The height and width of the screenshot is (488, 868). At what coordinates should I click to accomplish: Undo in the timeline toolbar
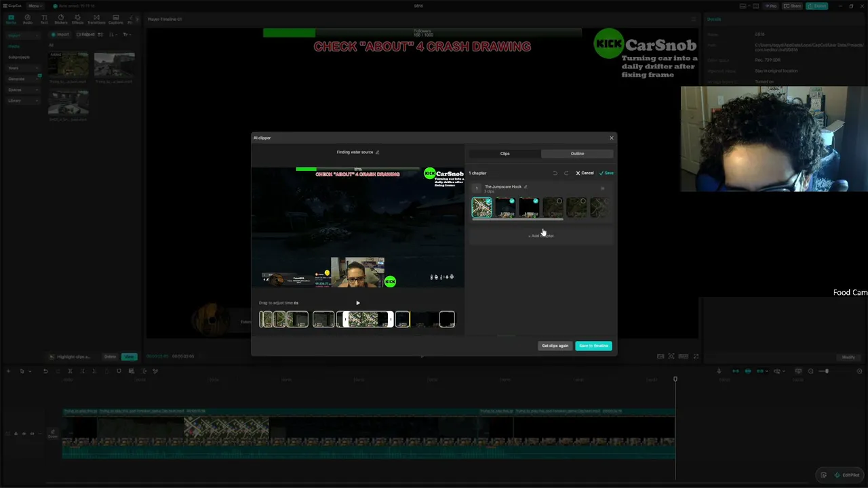click(45, 371)
